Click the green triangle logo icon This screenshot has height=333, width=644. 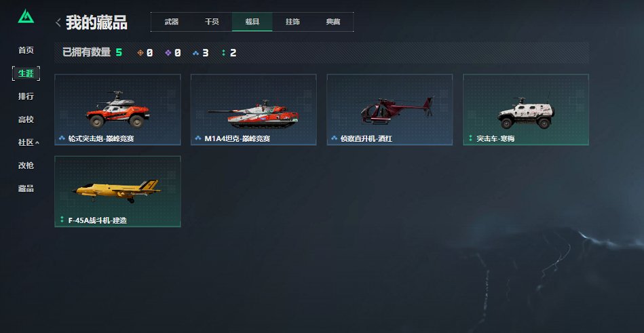(26, 16)
